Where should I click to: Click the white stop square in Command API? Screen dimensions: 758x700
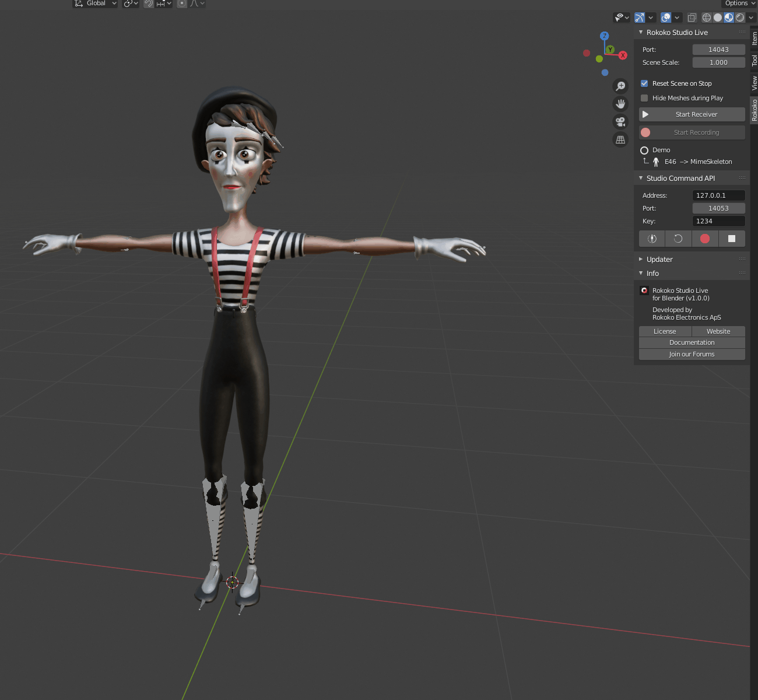[732, 239]
